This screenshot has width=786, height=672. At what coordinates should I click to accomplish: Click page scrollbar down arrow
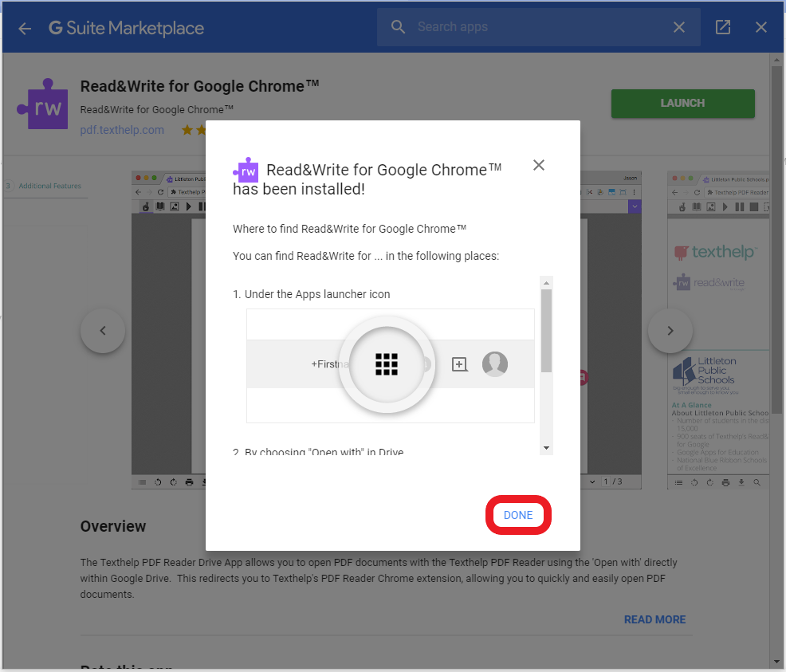(x=776, y=662)
